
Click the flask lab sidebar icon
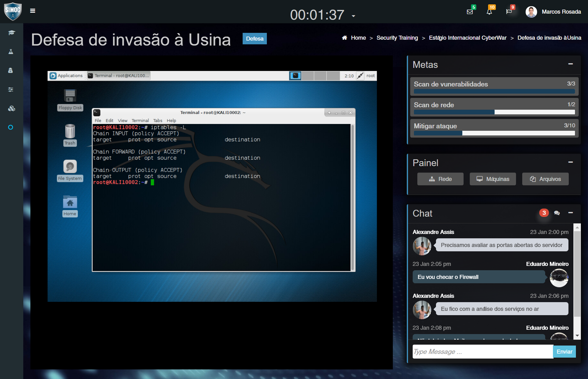[x=11, y=52]
